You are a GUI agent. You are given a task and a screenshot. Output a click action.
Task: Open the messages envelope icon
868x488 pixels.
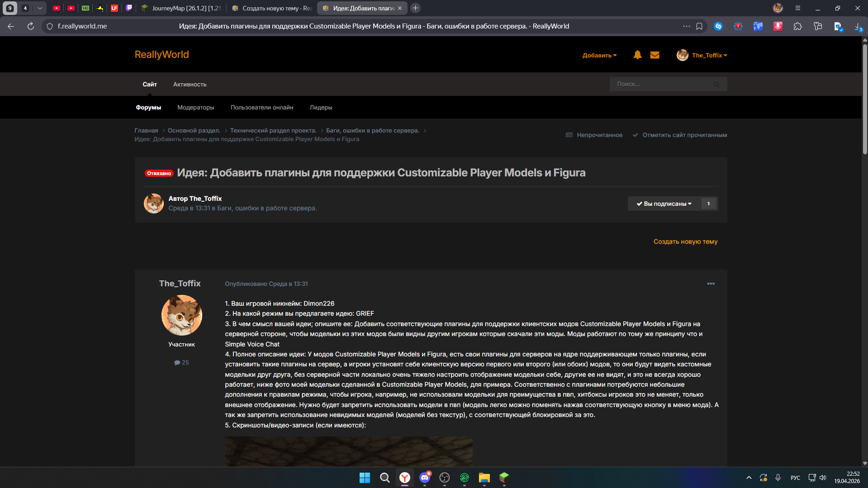coord(655,55)
